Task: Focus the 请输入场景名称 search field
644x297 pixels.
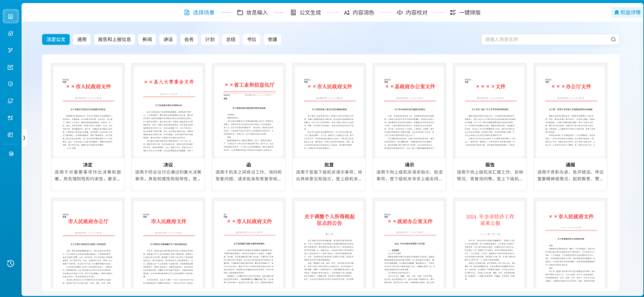Action: pyautogui.click(x=550, y=40)
